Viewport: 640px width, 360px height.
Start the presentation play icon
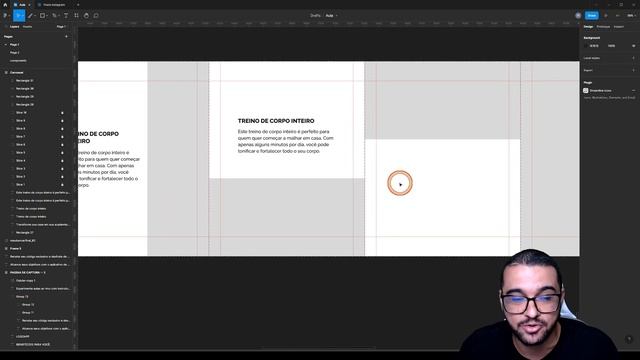click(606, 16)
